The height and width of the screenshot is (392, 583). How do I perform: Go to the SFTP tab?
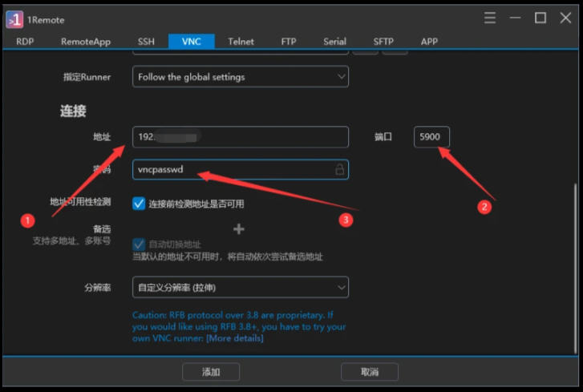click(x=383, y=41)
